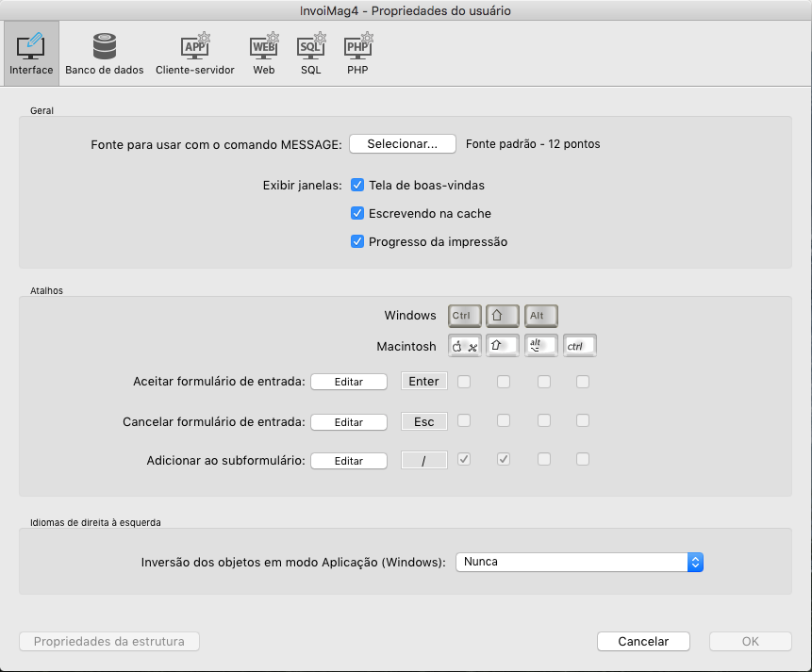The height and width of the screenshot is (672, 812).
Task: Expand the Nunca inversion dropdown
Action: [579, 562]
